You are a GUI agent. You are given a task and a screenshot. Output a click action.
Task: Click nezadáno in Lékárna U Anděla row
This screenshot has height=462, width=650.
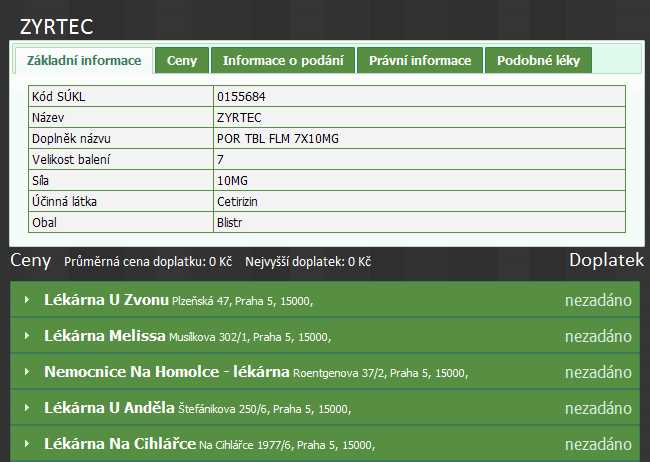(x=598, y=409)
